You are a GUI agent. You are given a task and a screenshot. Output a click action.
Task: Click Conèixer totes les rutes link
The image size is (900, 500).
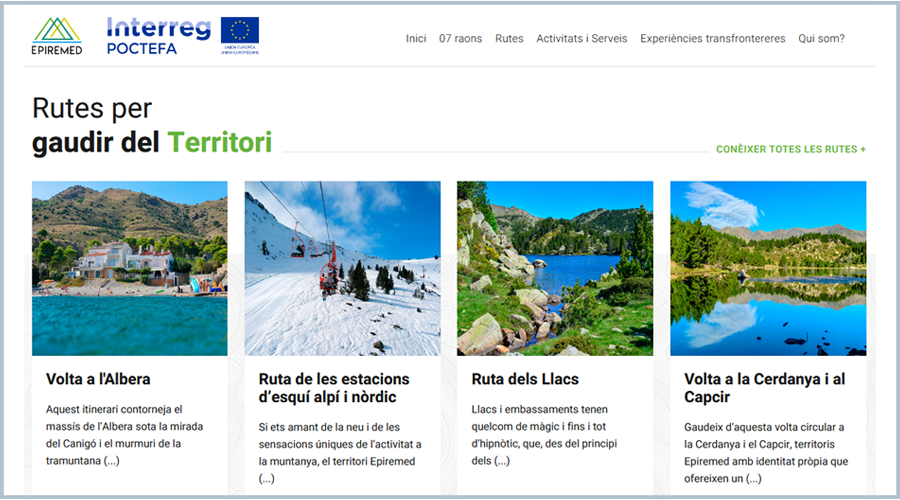point(791,149)
